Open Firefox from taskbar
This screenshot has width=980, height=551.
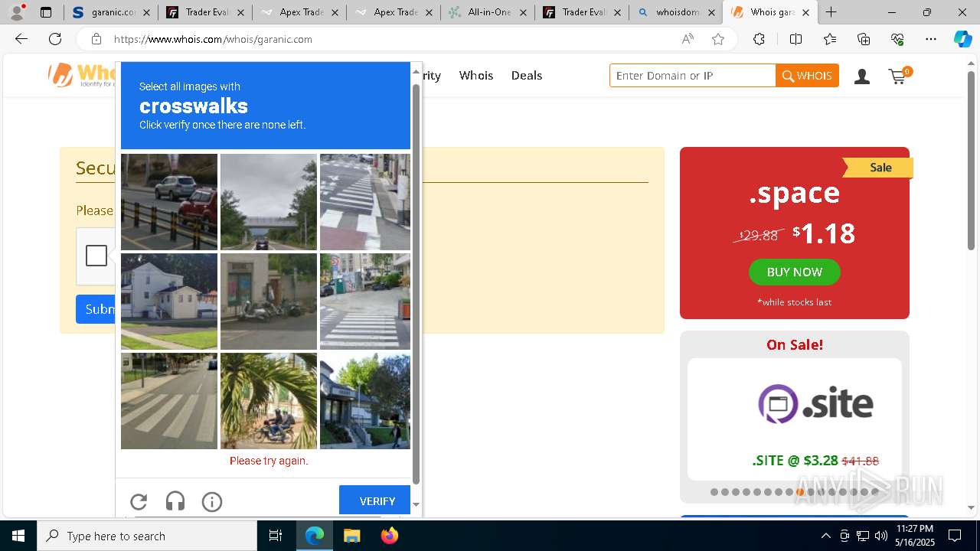coord(389,536)
